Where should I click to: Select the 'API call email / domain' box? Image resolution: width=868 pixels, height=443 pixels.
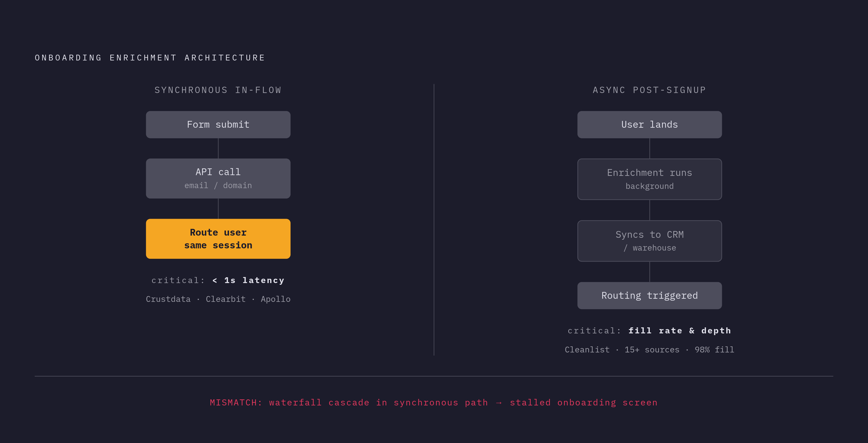tap(218, 179)
